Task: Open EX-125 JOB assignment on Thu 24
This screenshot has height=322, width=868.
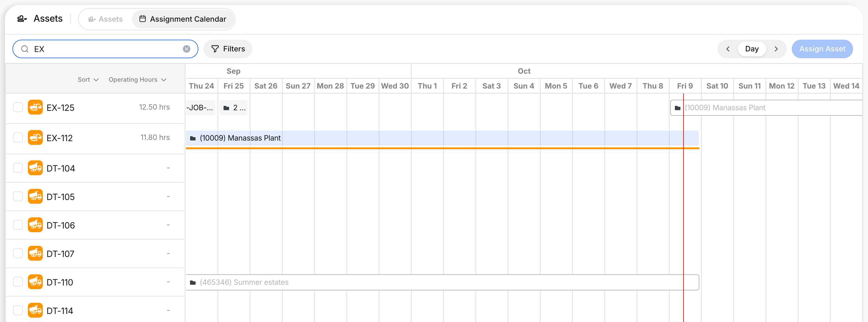Action: [x=200, y=108]
